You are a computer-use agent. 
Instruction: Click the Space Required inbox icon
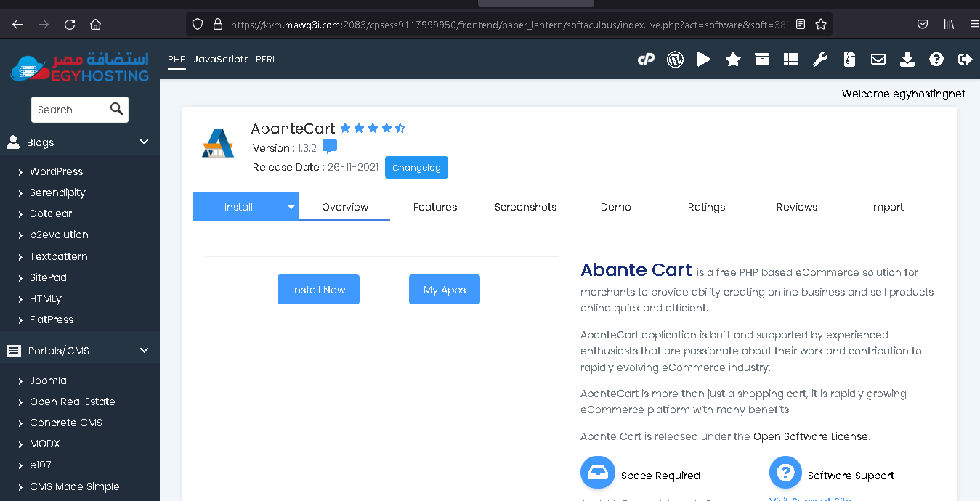tap(598, 473)
